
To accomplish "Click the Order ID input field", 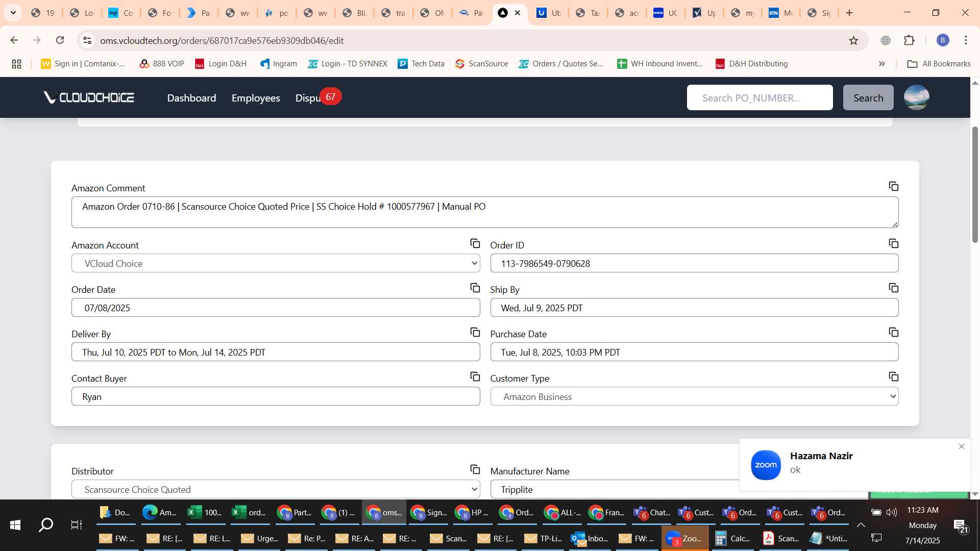I will click(694, 263).
